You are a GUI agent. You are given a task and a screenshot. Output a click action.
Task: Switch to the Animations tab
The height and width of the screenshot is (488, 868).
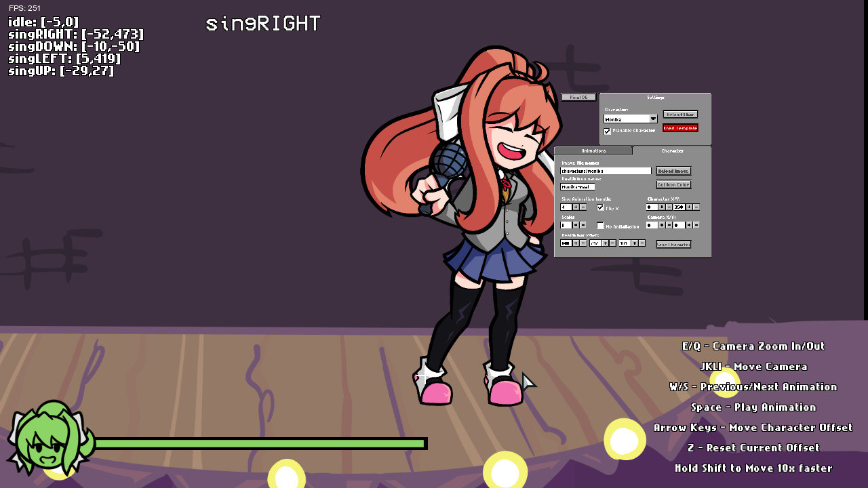[x=593, y=150]
